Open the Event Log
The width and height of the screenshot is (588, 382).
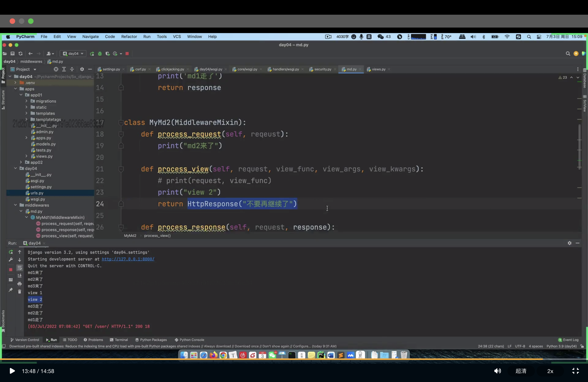coord(568,340)
